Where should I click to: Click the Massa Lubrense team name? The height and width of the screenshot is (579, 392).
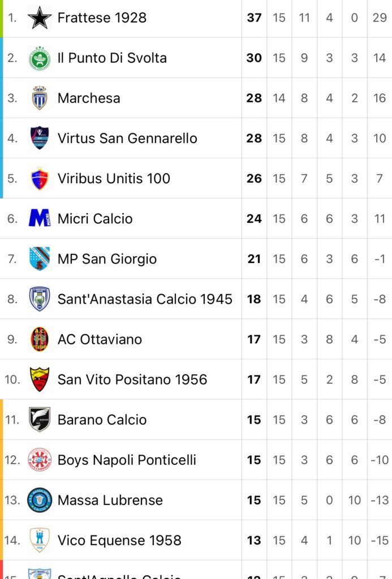point(110,500)
